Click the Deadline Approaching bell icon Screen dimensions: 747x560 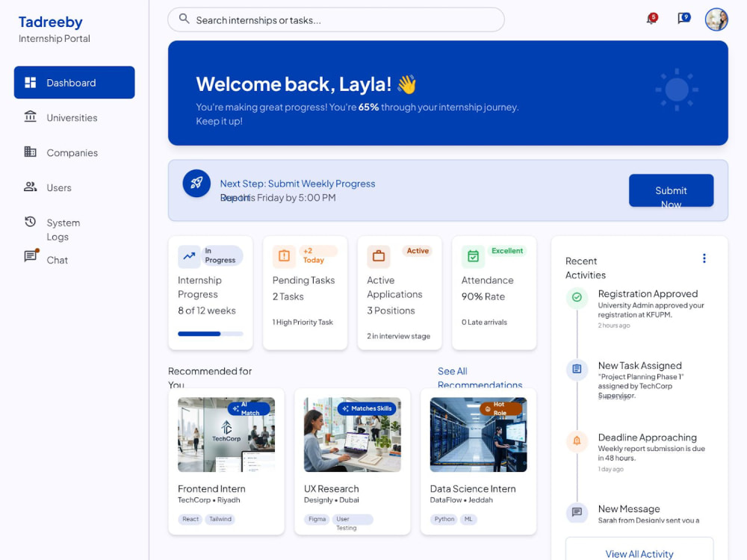[x=577, y=441]
